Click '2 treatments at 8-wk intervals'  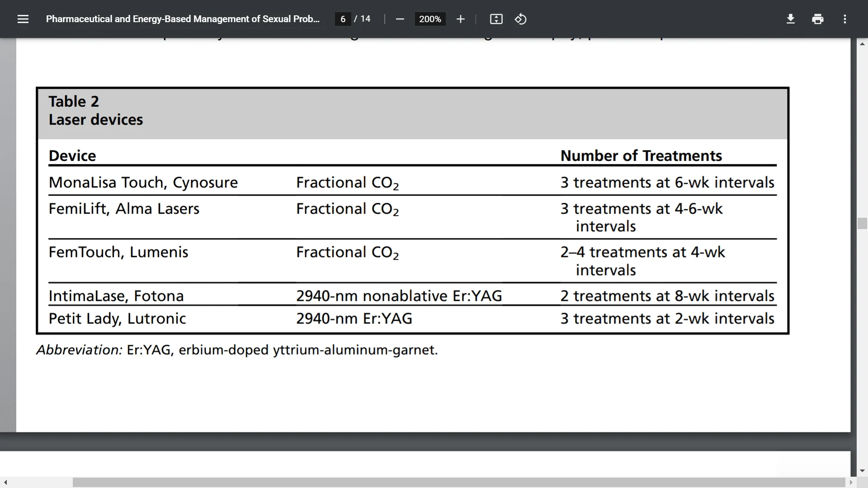tap(667, 296)
